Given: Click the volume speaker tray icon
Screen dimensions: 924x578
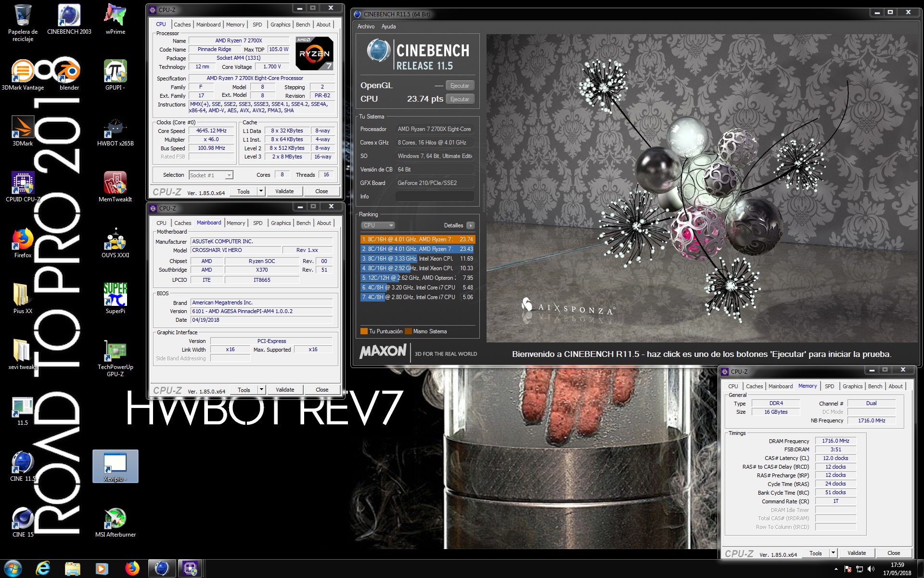Looking at the screenshot, I should tap(871, 569).
